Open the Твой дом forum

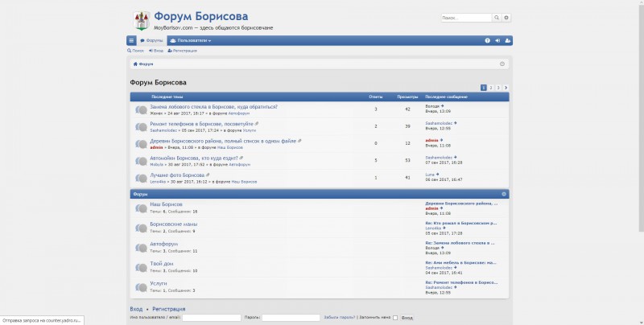tap(162, 263)
